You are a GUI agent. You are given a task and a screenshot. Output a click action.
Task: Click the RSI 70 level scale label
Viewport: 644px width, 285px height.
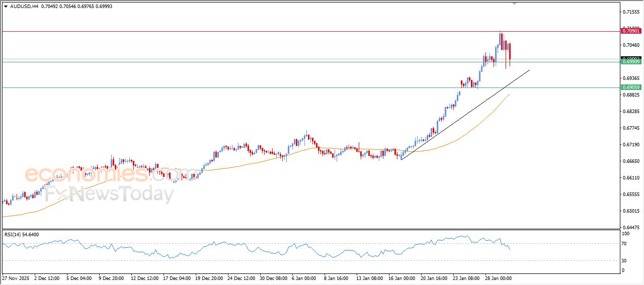pos(625,244)
